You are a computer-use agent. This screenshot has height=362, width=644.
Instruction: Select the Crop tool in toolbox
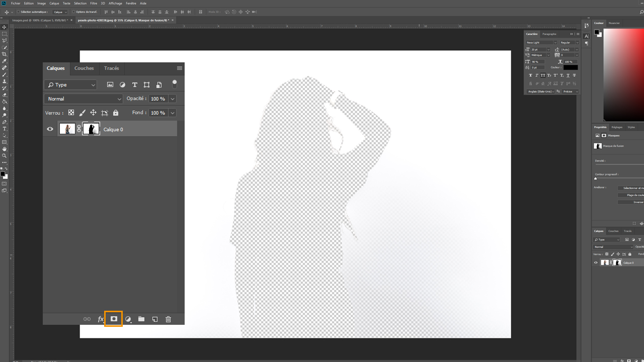5,54
